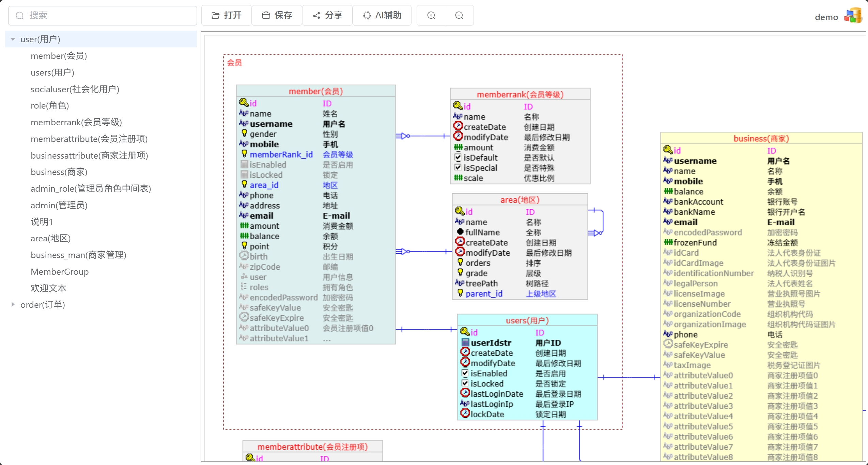Click the hash icon beside frozenFund
The width and height of the screenshot is (868, 465).
tap(668, 242)
